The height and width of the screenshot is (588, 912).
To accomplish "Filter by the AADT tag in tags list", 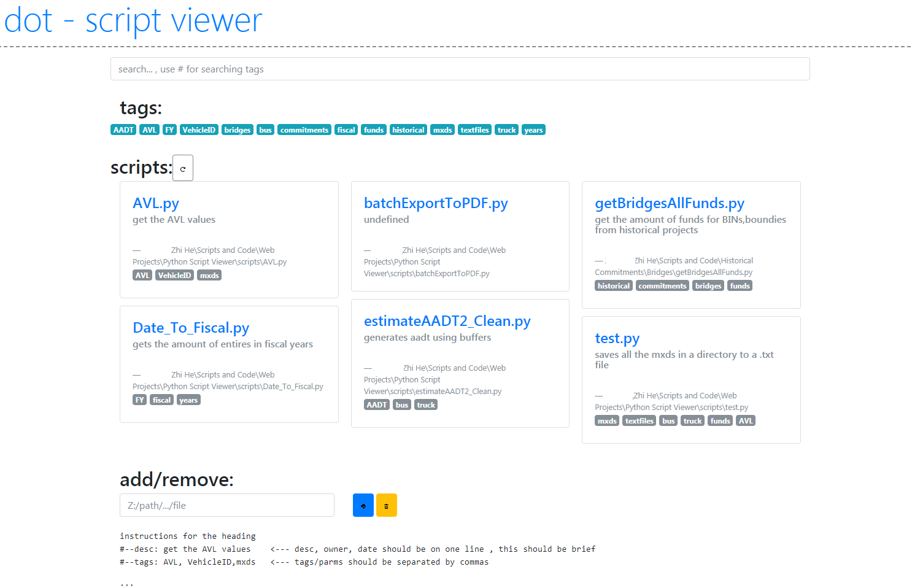I will pos(123,130).
